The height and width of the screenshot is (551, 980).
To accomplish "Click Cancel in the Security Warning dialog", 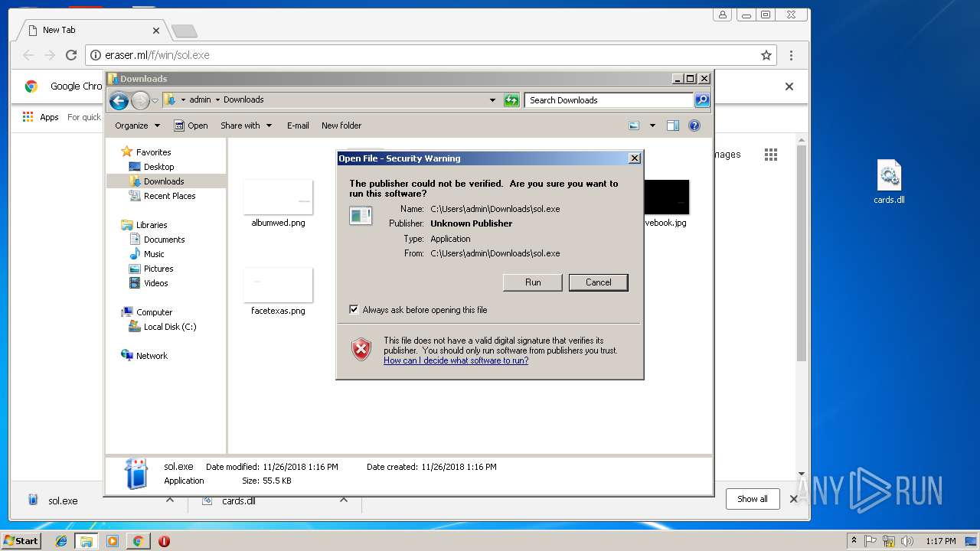I will coord(598,282).
